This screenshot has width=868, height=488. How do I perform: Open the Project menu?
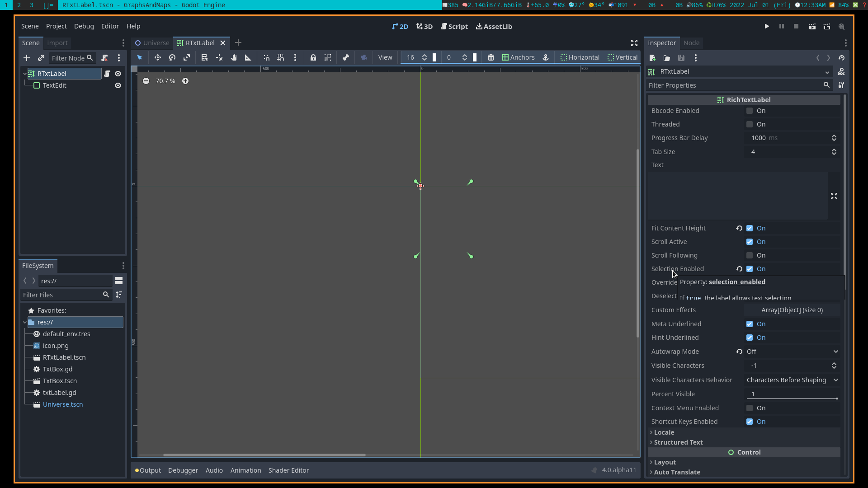[x=56, y=26]
